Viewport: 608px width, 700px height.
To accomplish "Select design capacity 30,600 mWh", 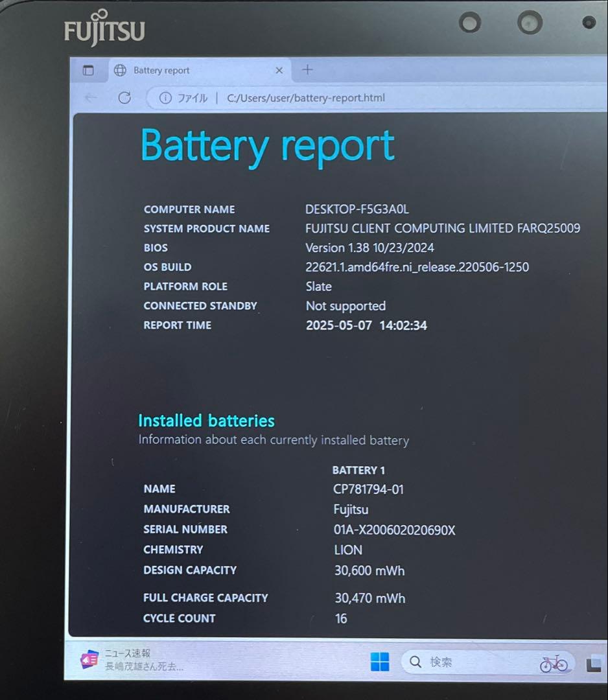I will tap(369, 570).
